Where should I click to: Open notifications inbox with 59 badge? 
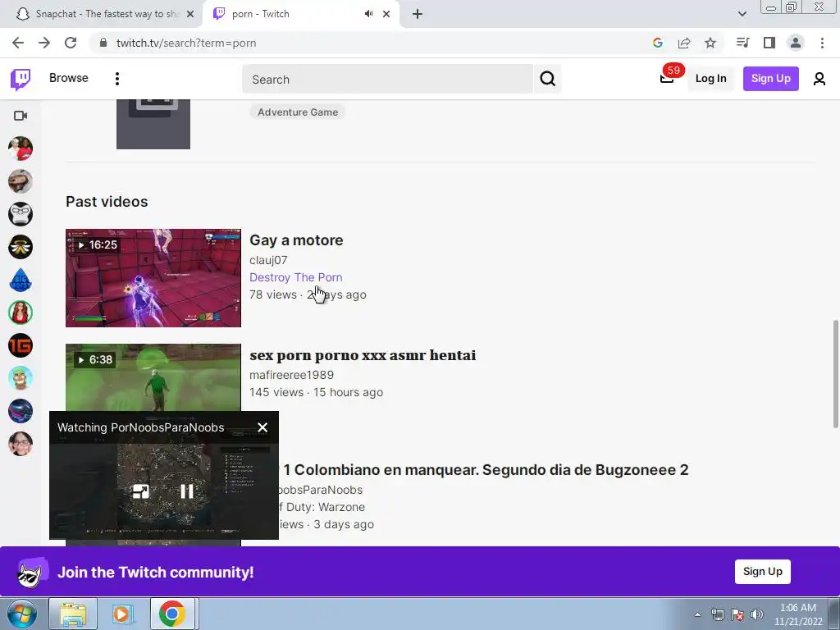tap(667, 78)
